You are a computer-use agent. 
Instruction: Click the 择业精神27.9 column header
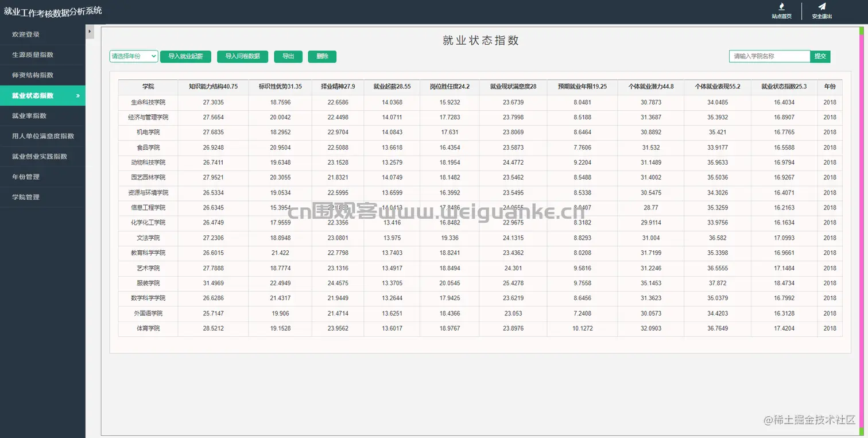coord(338,87)
